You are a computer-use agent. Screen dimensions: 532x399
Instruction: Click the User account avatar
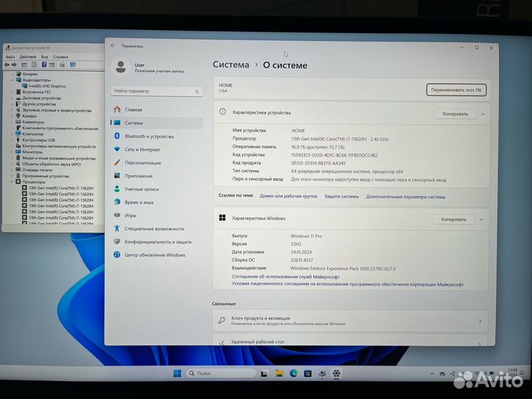[x=120, y=66]
